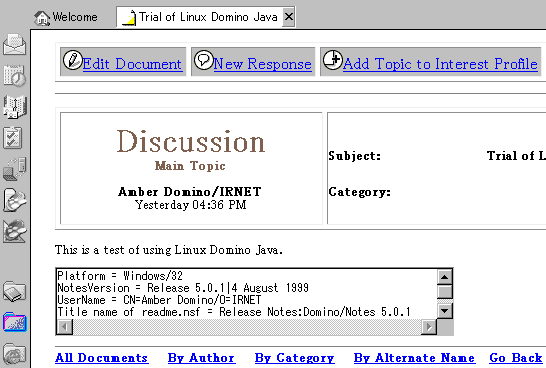
Task: Click the document icon on Trial tab
Action: coord(129,18)
